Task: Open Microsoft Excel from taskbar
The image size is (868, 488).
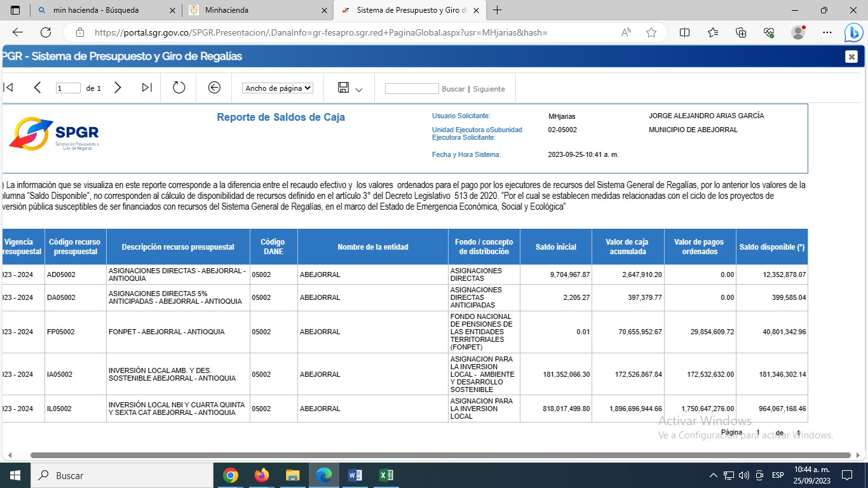Action: click(386, 475)
